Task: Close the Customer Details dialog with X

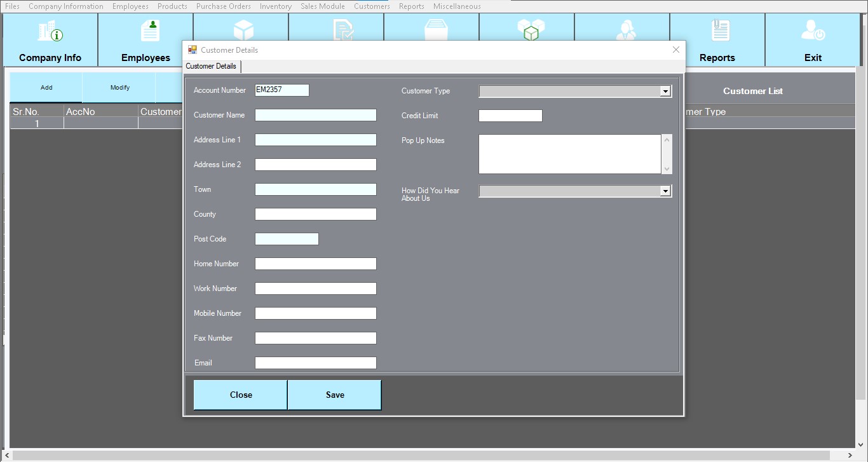Action: [675, 50]
